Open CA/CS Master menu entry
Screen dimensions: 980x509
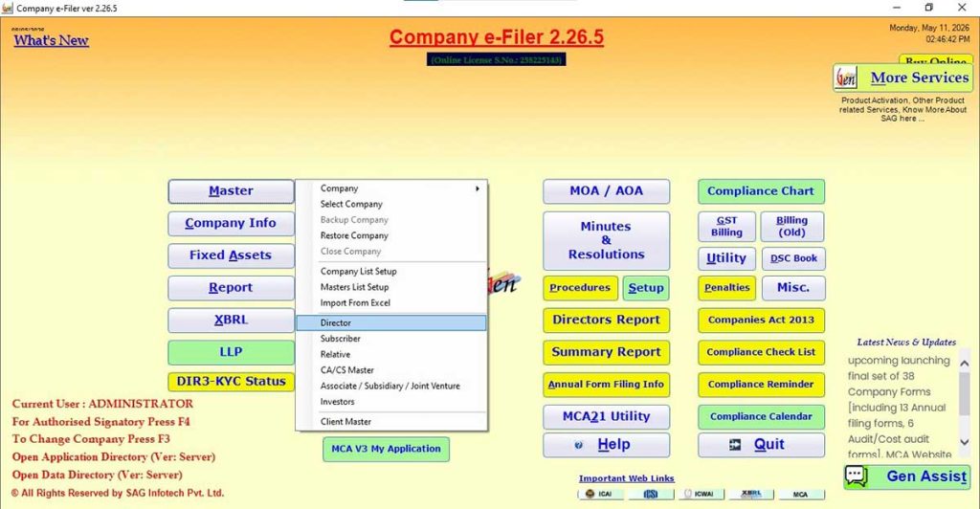point(391,369)
